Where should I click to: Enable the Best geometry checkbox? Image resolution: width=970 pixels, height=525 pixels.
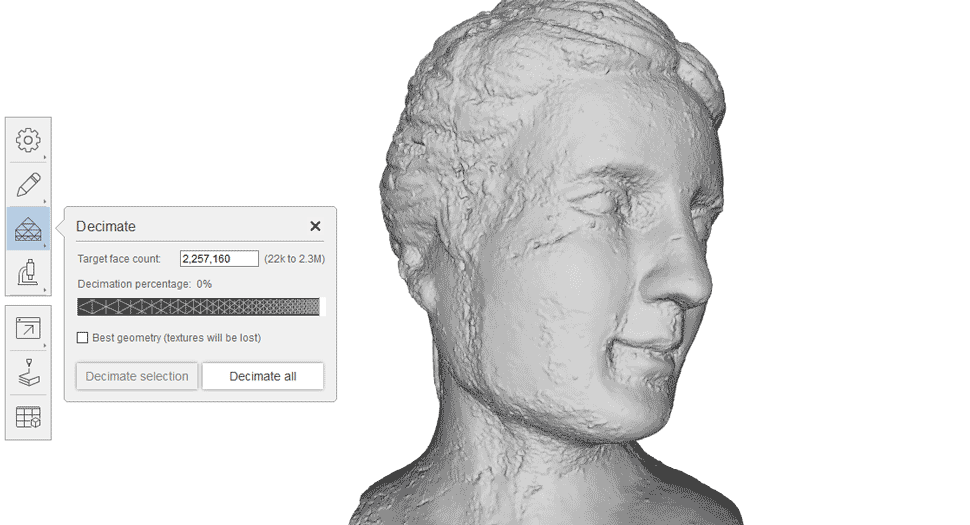[83, 338]
